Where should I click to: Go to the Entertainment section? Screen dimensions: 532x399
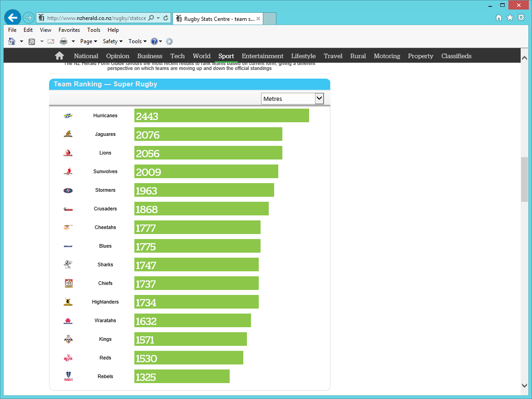(263, 56)
